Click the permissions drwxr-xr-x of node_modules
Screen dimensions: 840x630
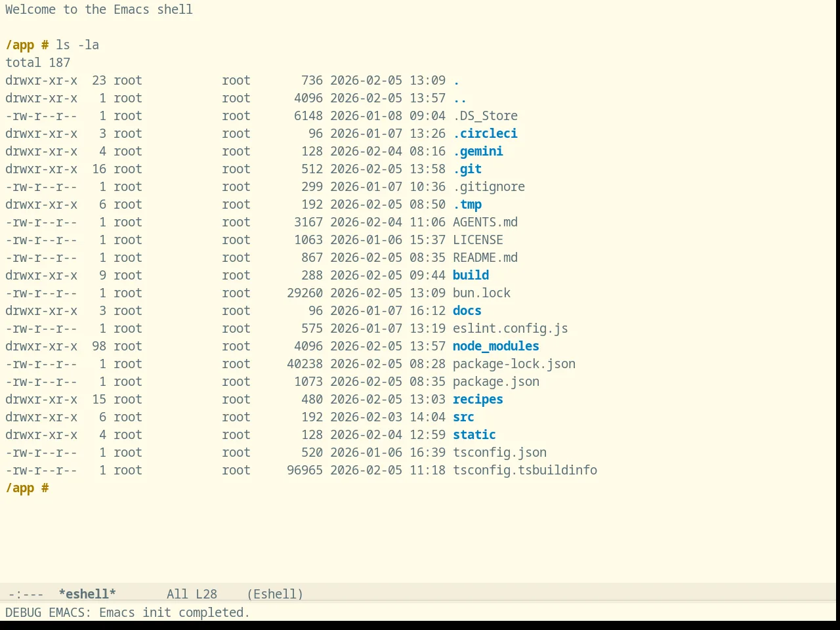(41, 346)
